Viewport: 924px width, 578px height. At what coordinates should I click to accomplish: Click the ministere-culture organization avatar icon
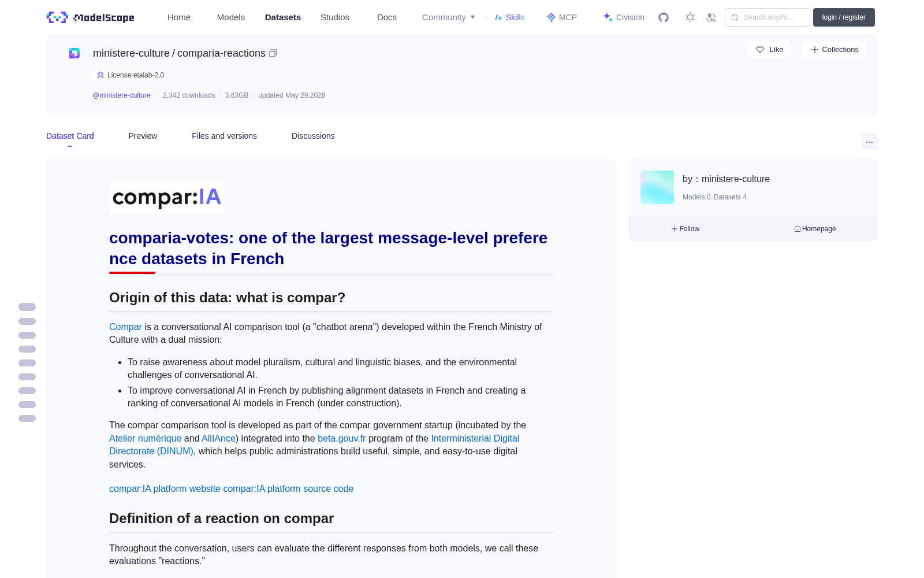74,53
